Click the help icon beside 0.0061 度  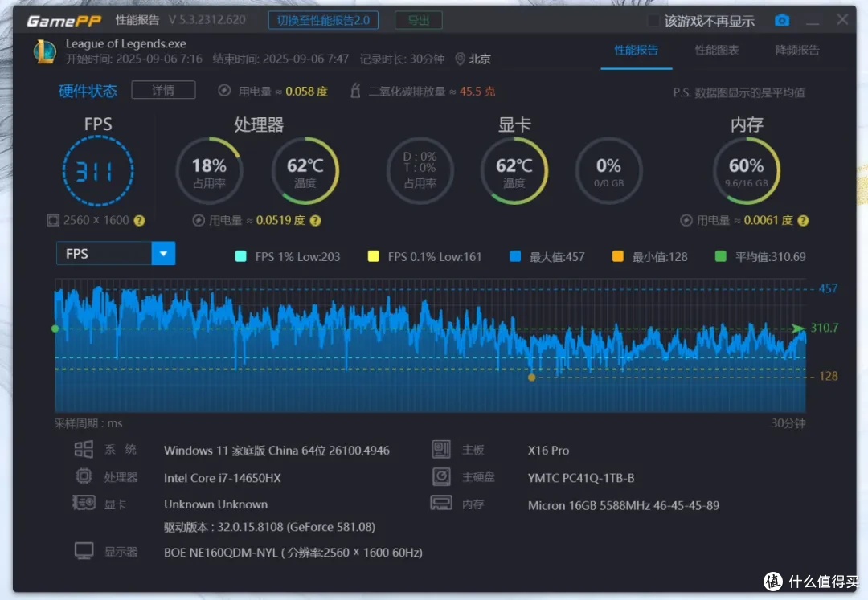click(x=803, y=221)
